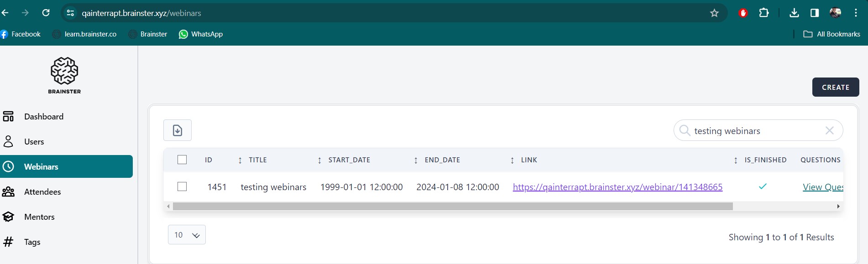This screenshot has width=868, height=264.
Task: Toggle the select-all checkbox in header
Action: [x=182, y=160]
